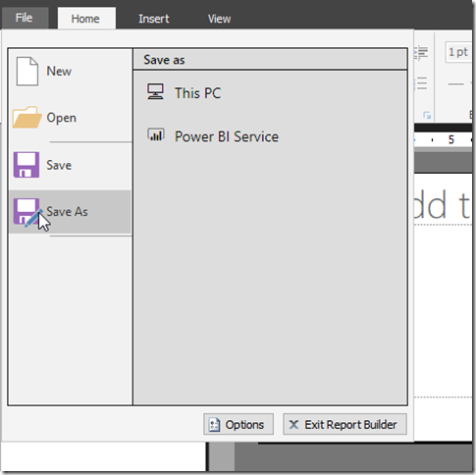Click the Exit Report Builder button
Screen dimensions: 476x475
[344, 424]
